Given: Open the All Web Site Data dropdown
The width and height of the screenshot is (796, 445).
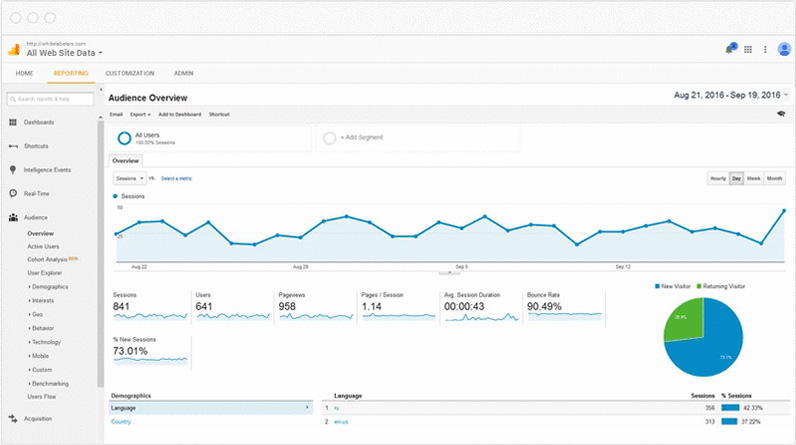Looking at the screenshot, I should (64, 53).
